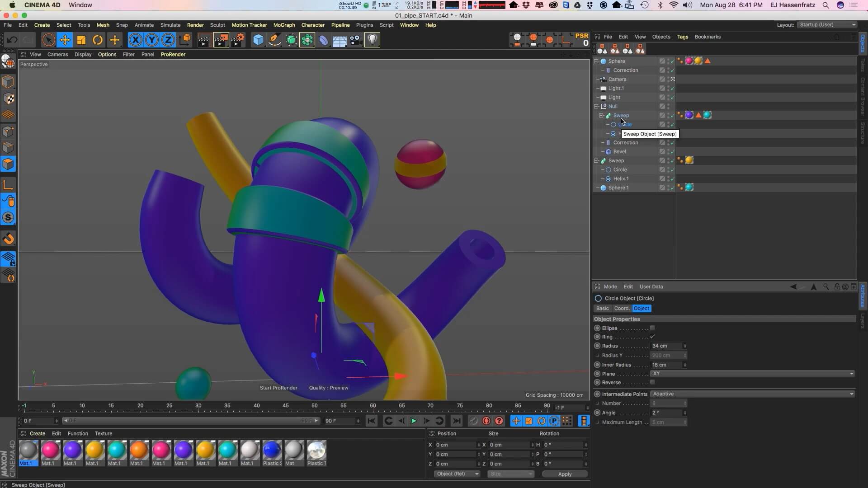Select the Move tool
The height and width of the screenshot is (488, 868).
(65, 40)
